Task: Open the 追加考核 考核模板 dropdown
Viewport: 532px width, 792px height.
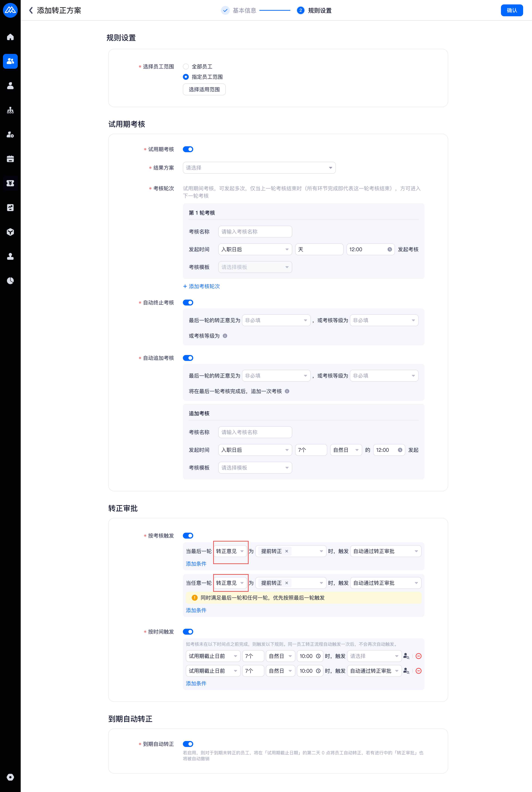Action: pyautogui.click(x=255, y=467)
